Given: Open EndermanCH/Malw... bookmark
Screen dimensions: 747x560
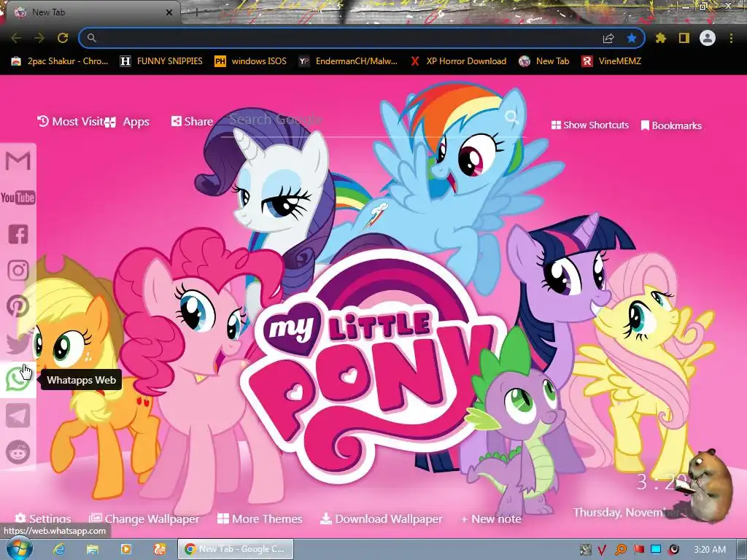Looking at the screenshot, I should coord(348,61).
